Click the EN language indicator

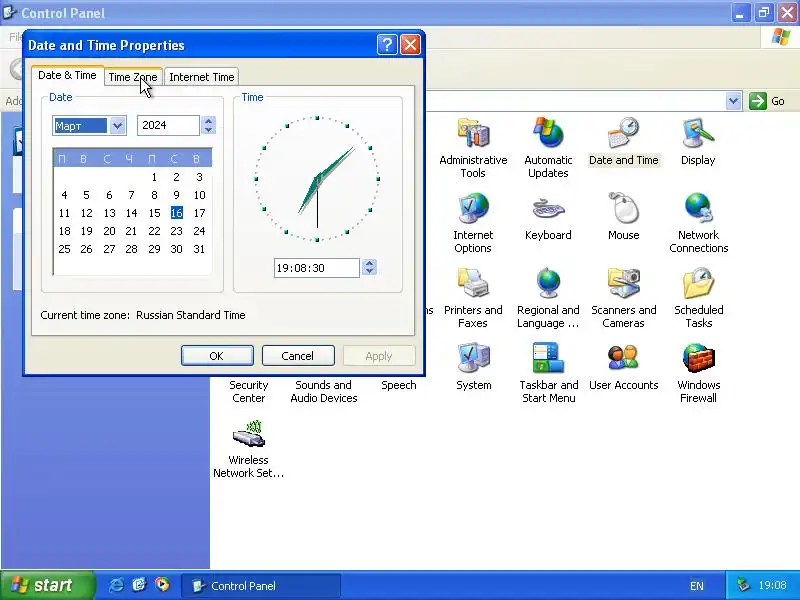click(696, 586)
